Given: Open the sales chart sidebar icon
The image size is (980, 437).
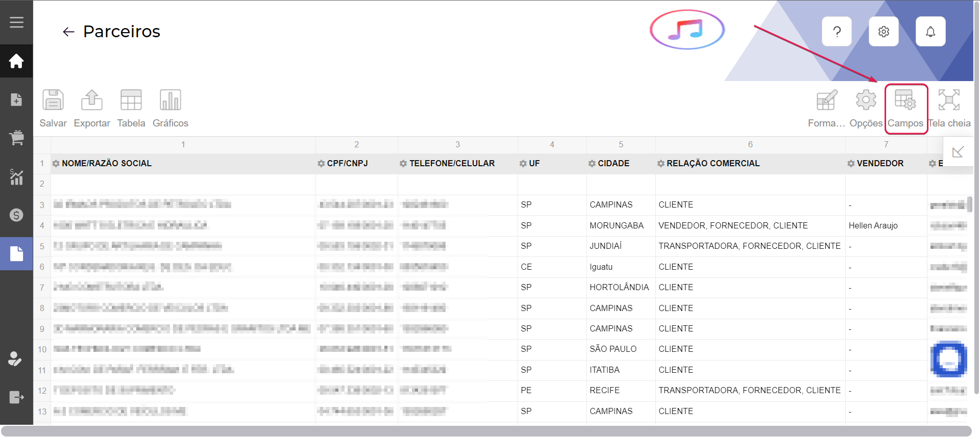Looking at the screenshot, I should click(x=16, y=176).
